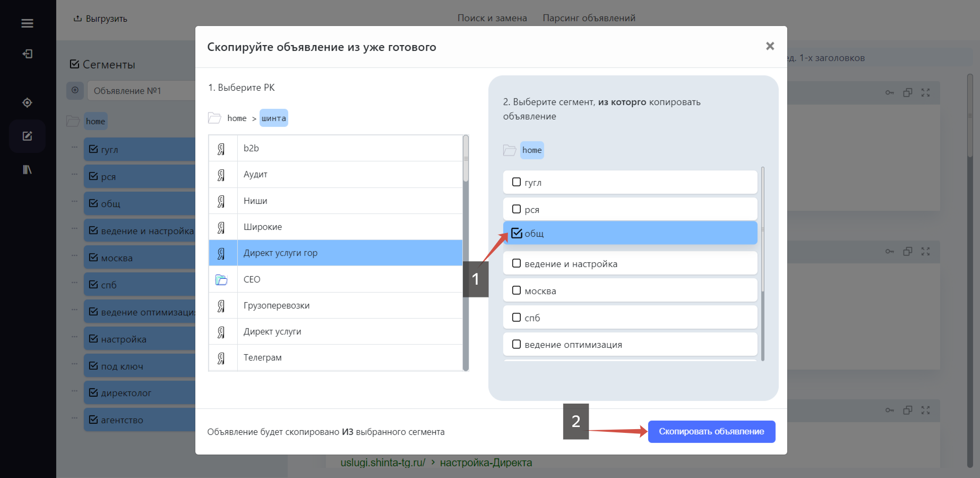Select Директ услуги campaign row

[336, 331]
